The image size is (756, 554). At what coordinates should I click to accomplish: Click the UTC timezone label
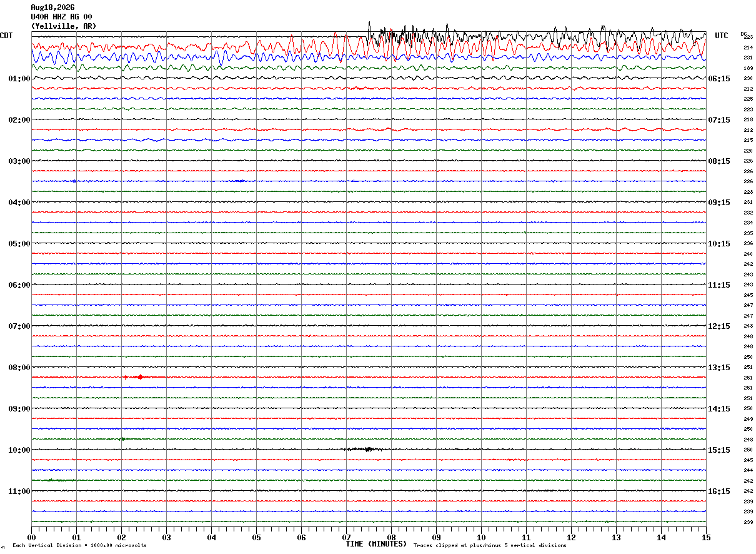point(722,36)
